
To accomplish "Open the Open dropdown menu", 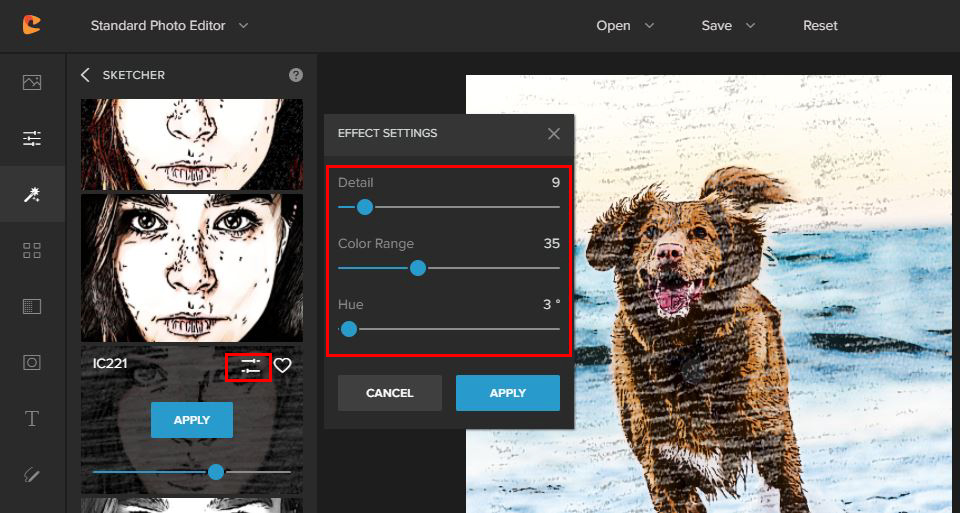I will click(x=625, y=25).
